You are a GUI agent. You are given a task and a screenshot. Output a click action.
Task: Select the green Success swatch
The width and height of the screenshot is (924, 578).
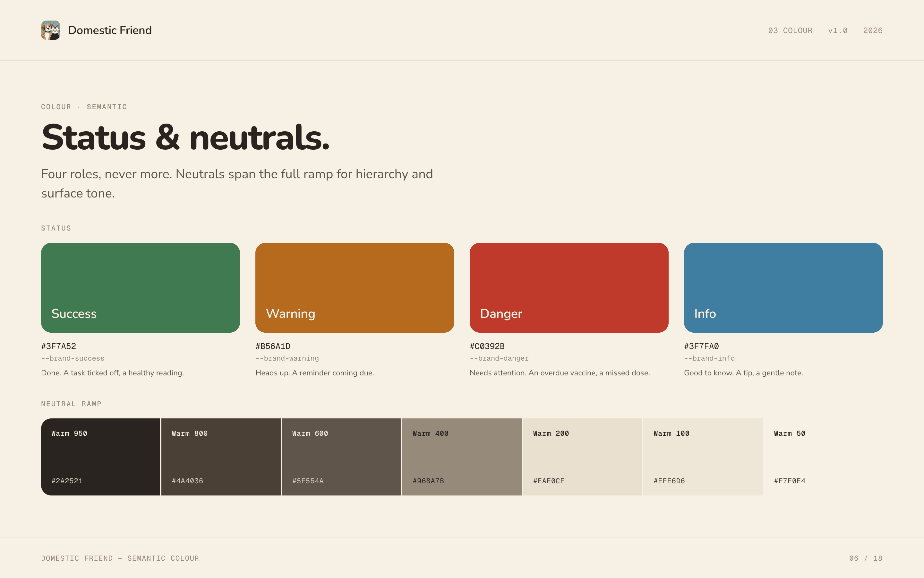pos(141,287)
